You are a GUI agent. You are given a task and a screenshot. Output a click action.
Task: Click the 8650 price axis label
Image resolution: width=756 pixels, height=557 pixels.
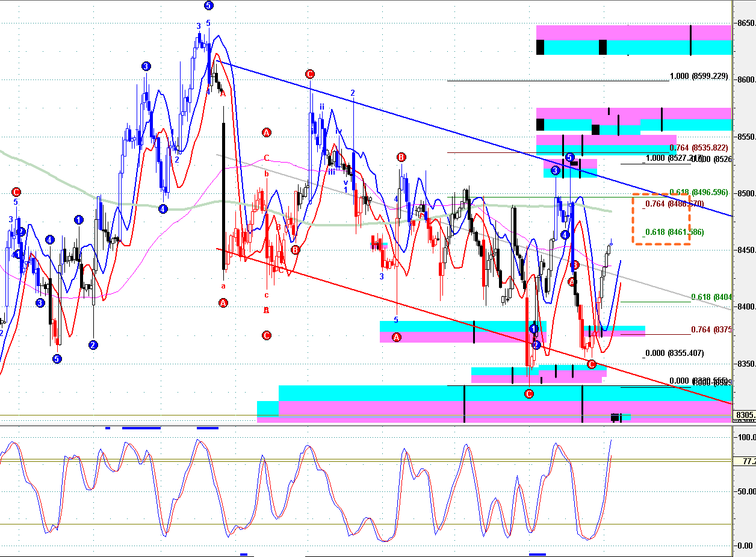click(x=746, y=23)
